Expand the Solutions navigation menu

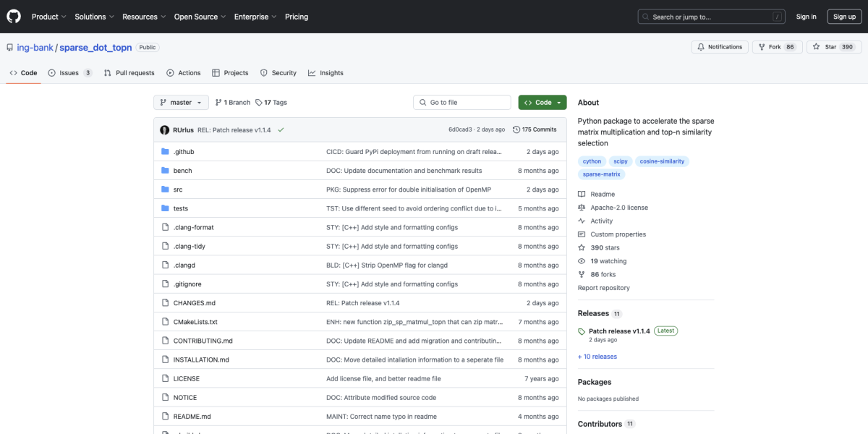pyautogui.click(x=94, y=17)
